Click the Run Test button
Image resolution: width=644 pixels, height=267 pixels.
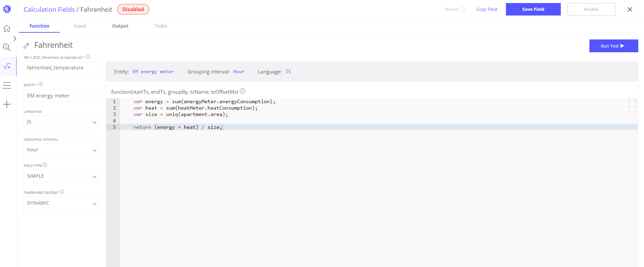point(613,46)
